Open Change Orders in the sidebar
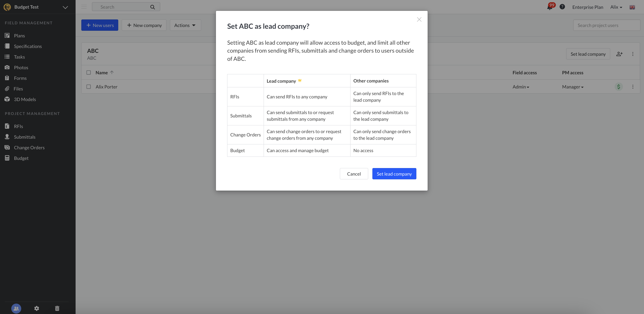Screen dimensions: 644x314 coord(29,148)
